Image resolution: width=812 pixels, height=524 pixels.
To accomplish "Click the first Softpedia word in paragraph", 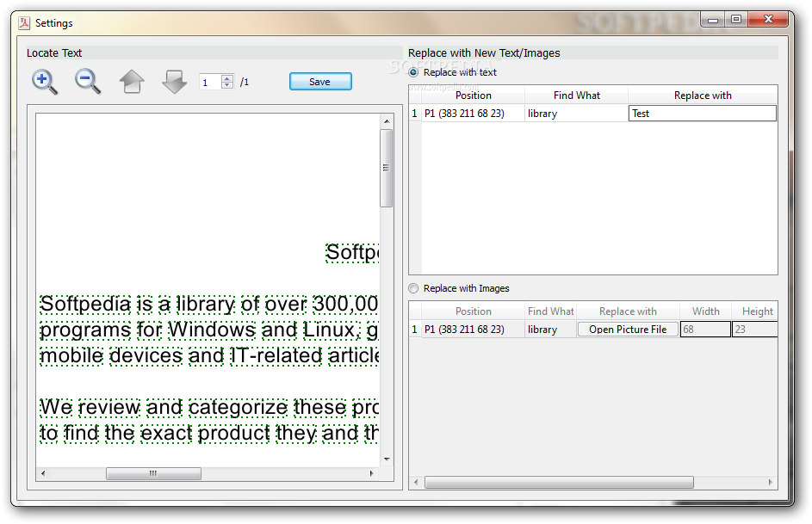I will 85,304.
